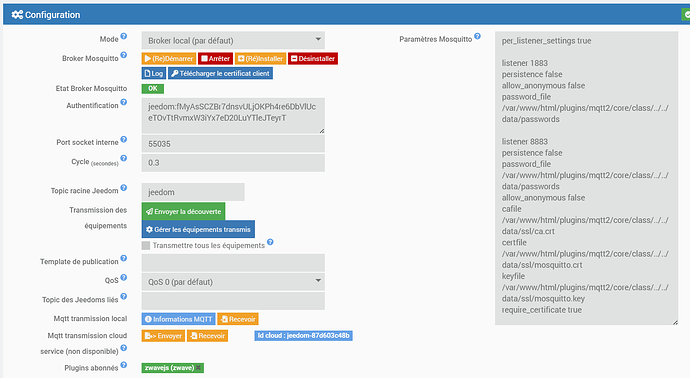Click the help icon next to Template de publication

click(x=124, y=258)
